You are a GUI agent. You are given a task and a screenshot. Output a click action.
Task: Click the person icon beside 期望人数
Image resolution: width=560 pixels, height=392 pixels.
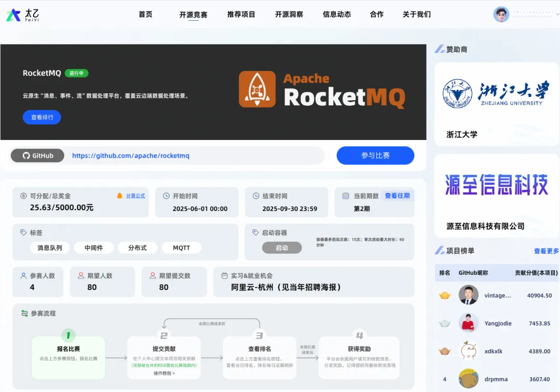(x=81, y=276)
